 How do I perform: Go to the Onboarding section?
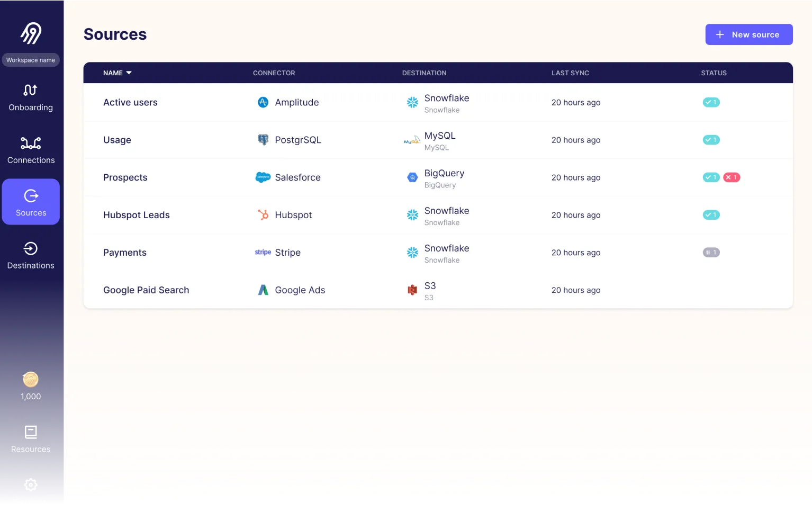(x=31, y=98)
